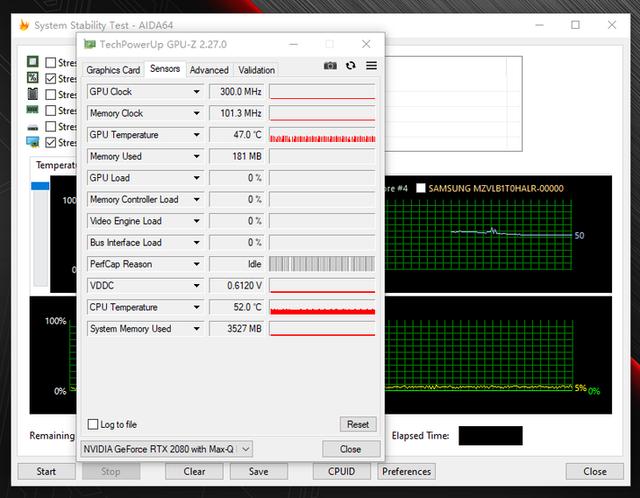This screenshot has height=498, width=640.
Task: Click the AIDA64 flame icon in title bar
Action: [x=24, y=25]
